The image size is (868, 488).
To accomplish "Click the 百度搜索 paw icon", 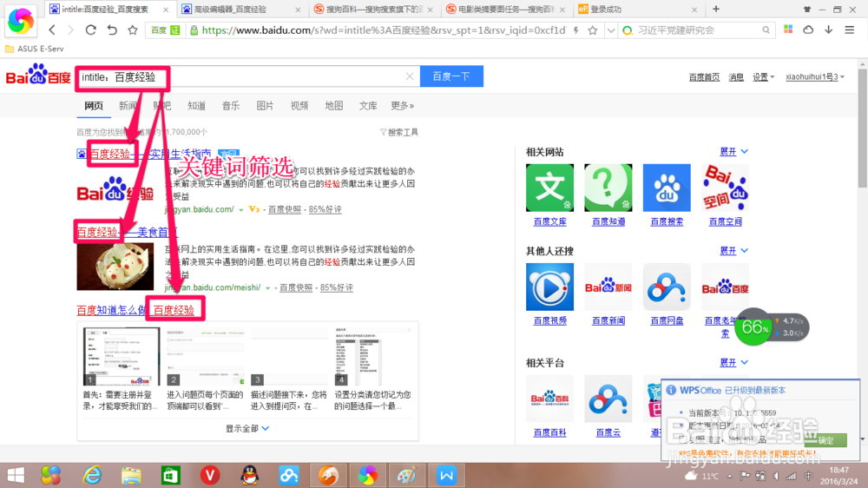I will pos(667,188).
